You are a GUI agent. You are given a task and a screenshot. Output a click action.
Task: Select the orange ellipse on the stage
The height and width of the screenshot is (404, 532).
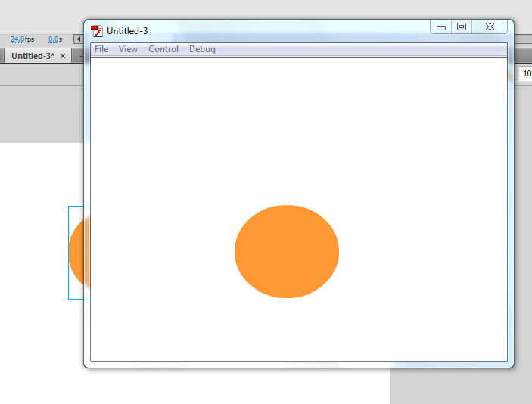pos(76,253)
